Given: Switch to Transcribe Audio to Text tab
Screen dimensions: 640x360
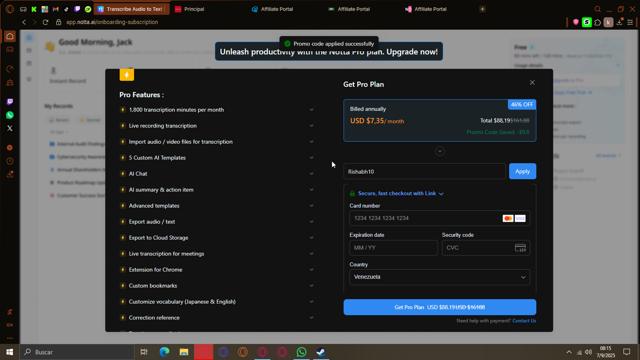Looking at the screenshot, I should pos(131,9).
